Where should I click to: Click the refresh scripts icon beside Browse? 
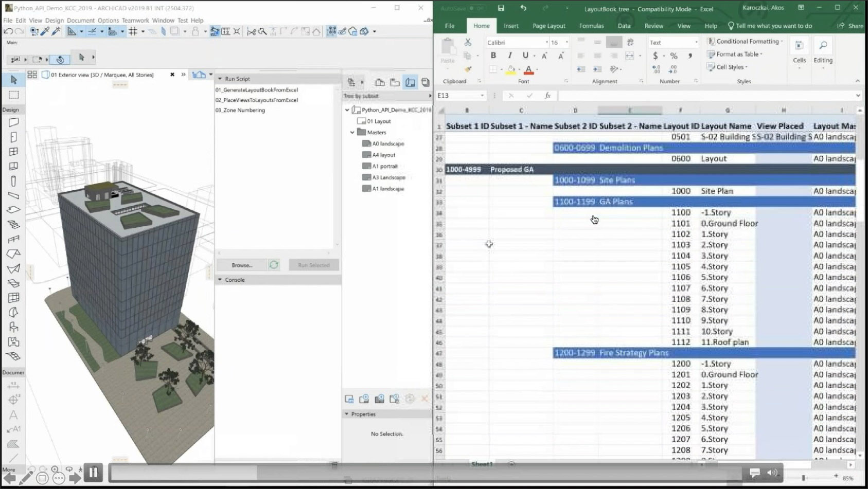tap(274, 265)
